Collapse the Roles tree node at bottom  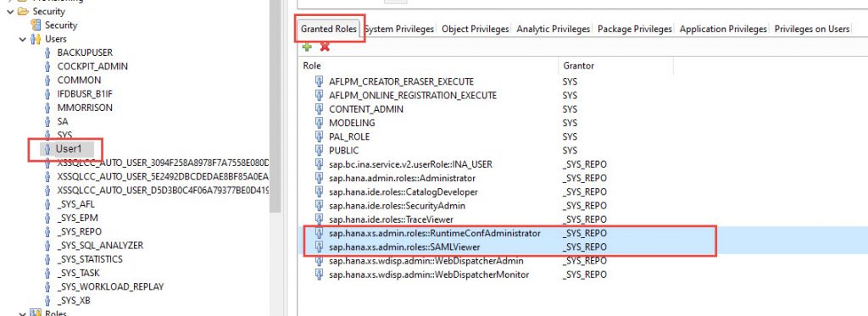click(23, 313)
